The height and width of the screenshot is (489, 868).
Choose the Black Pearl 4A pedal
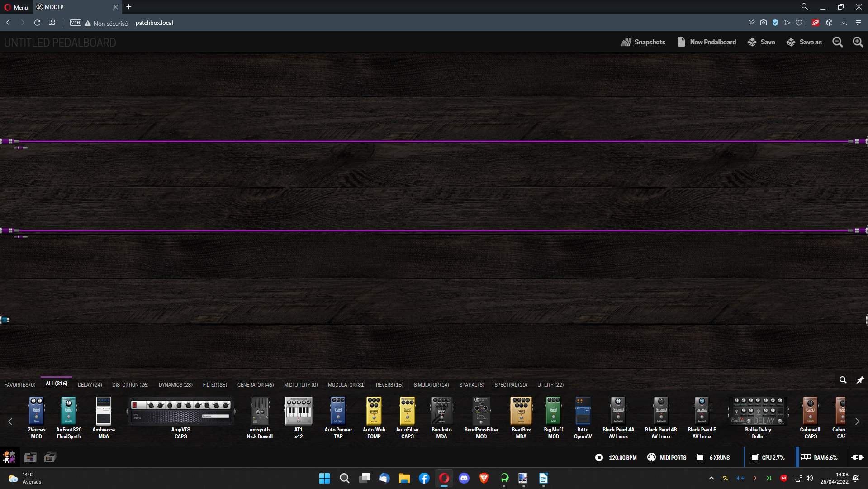[x=618, y=417]
